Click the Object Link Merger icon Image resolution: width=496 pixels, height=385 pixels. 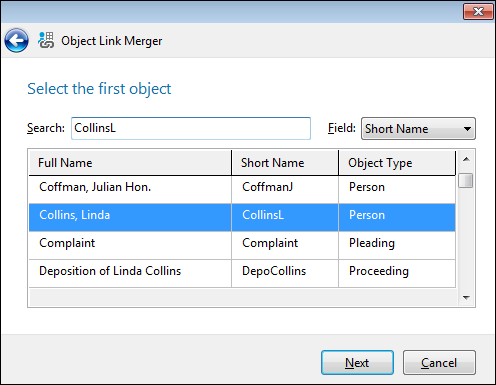(x=46, y=40)
